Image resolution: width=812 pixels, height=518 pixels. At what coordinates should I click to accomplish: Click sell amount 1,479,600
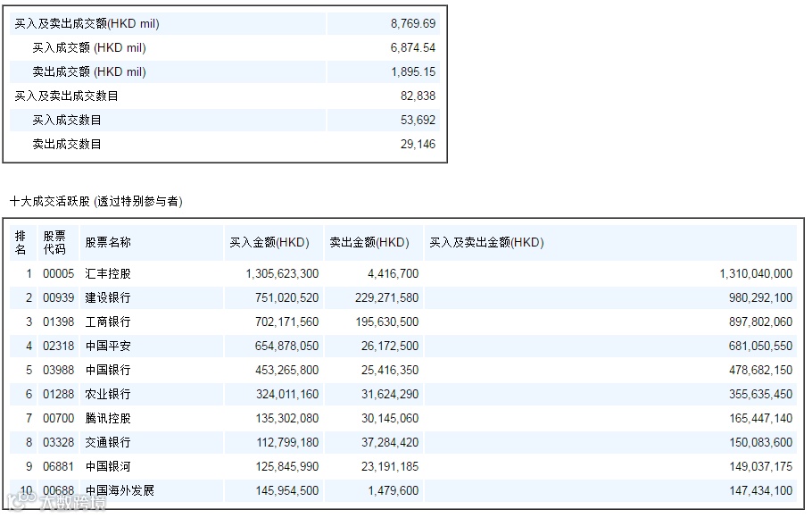[393, 490]
